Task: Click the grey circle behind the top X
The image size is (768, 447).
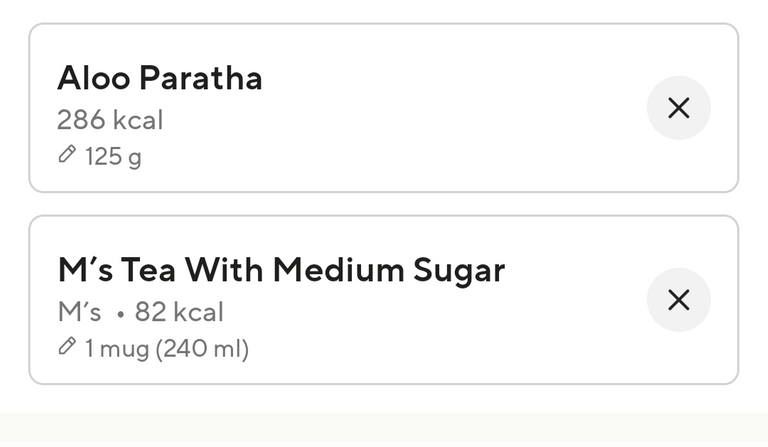Action: click(x=678, y=108)
